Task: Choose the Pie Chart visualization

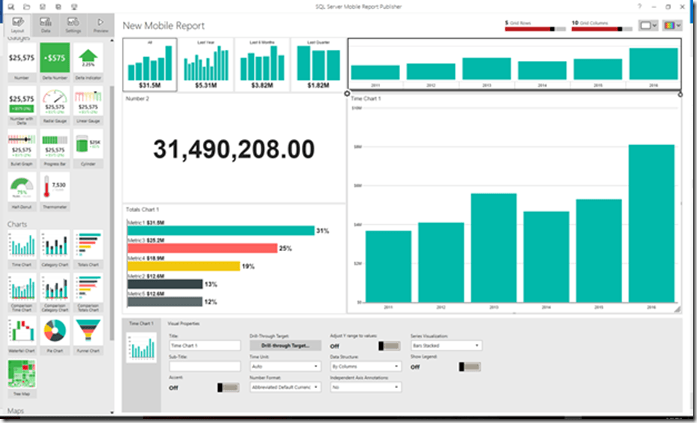Action: (x=54, y=335)
